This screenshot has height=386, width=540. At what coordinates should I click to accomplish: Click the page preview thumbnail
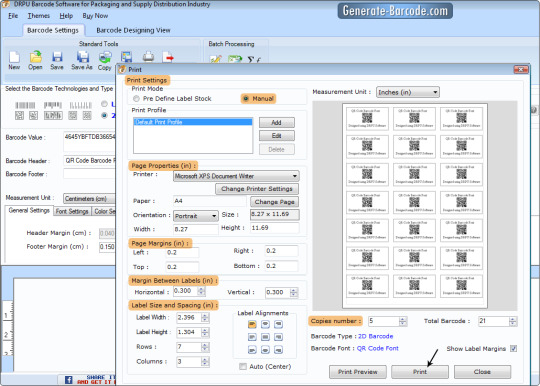point(415,206)
